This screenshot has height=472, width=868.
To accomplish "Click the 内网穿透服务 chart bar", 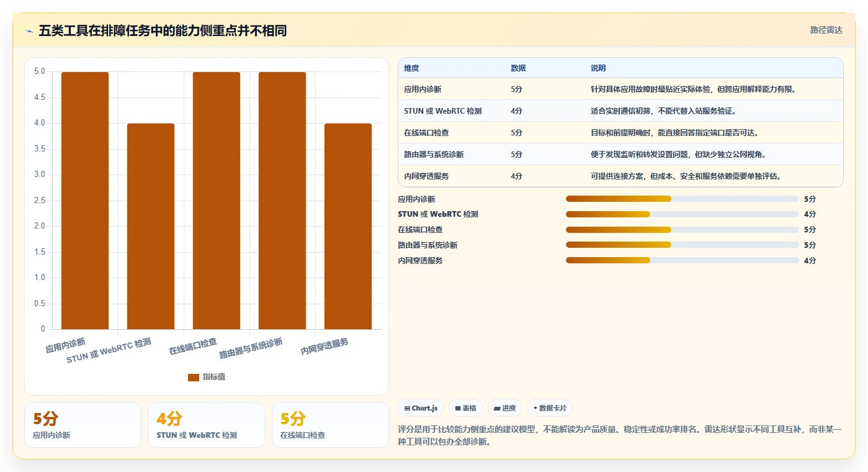I will (x=348, y=226).
